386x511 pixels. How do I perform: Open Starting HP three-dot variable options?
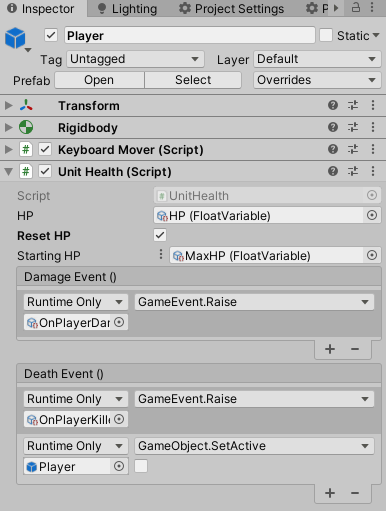click(x=161, y=254)
